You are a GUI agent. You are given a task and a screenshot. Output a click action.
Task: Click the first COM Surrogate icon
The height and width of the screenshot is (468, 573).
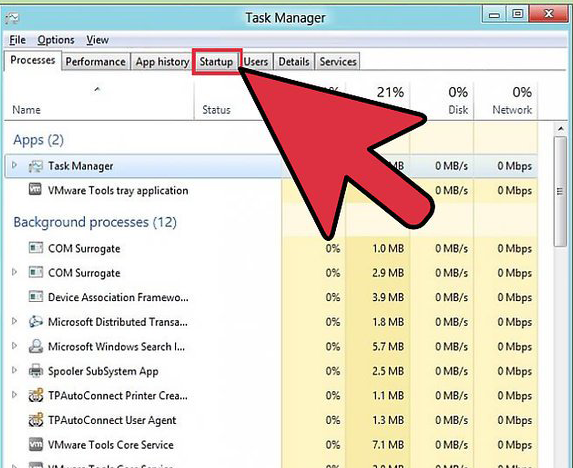pos(35,248)
